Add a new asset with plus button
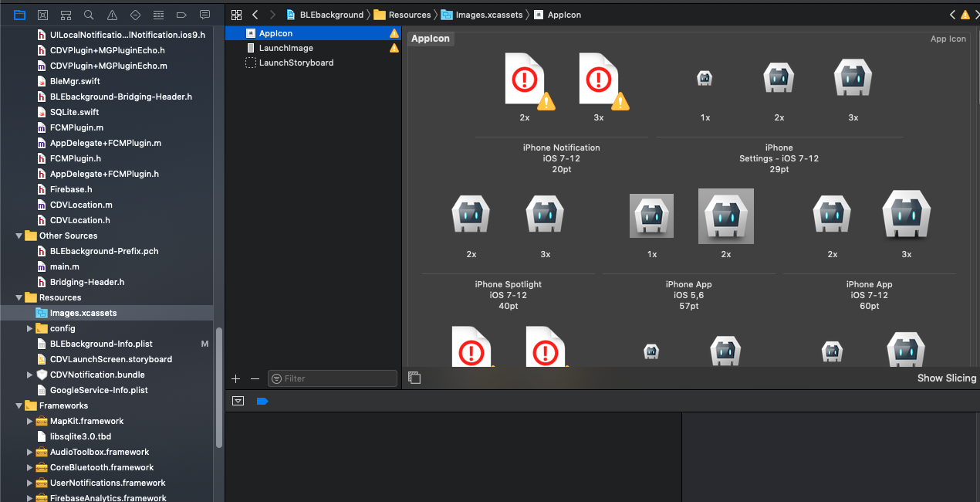 (236, 378)
